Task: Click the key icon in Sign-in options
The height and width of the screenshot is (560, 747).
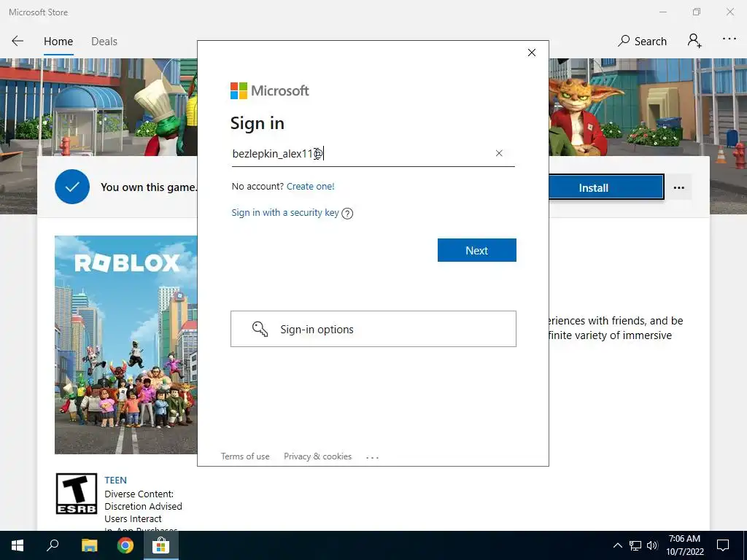Action: (260, 329)
